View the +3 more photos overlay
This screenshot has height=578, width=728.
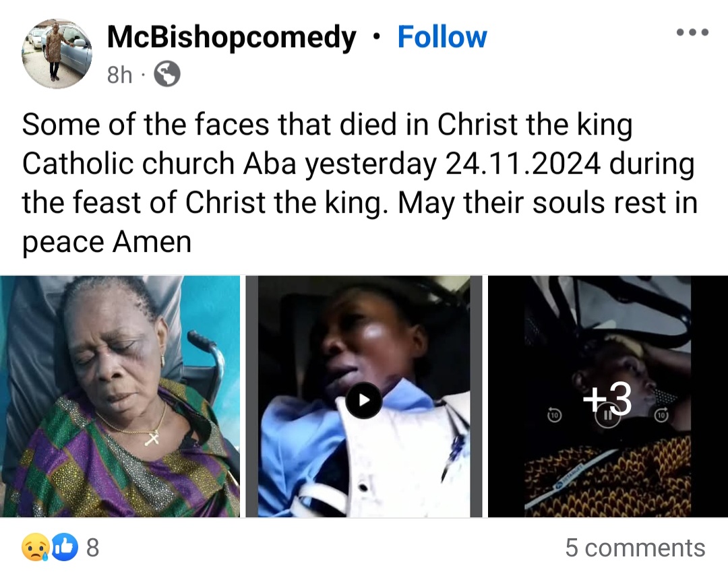click(607, 400)
